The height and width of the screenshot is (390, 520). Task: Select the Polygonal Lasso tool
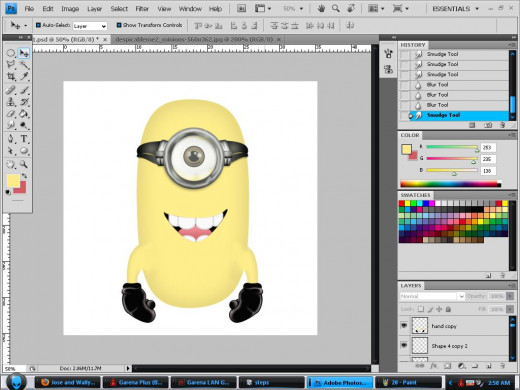[x=11, y=64]
